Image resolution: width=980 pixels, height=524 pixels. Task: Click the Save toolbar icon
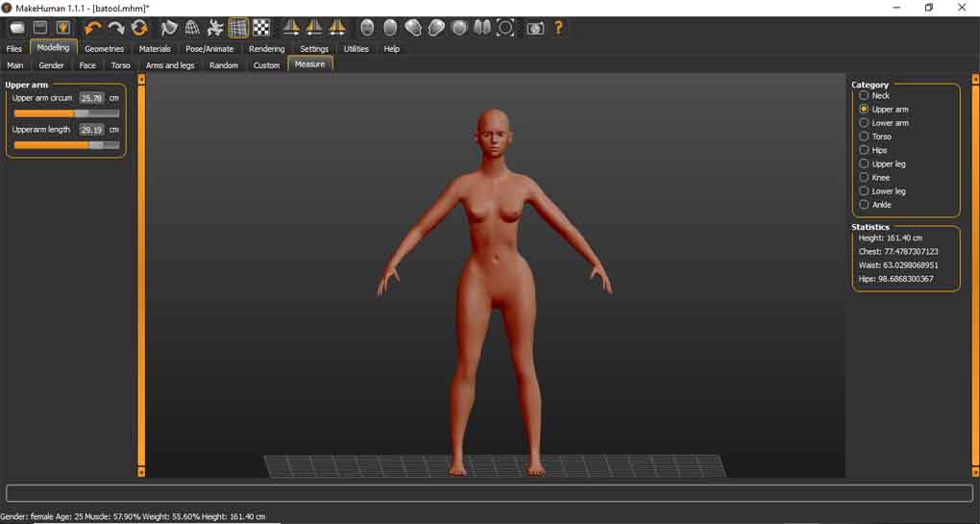coord(40,28)
